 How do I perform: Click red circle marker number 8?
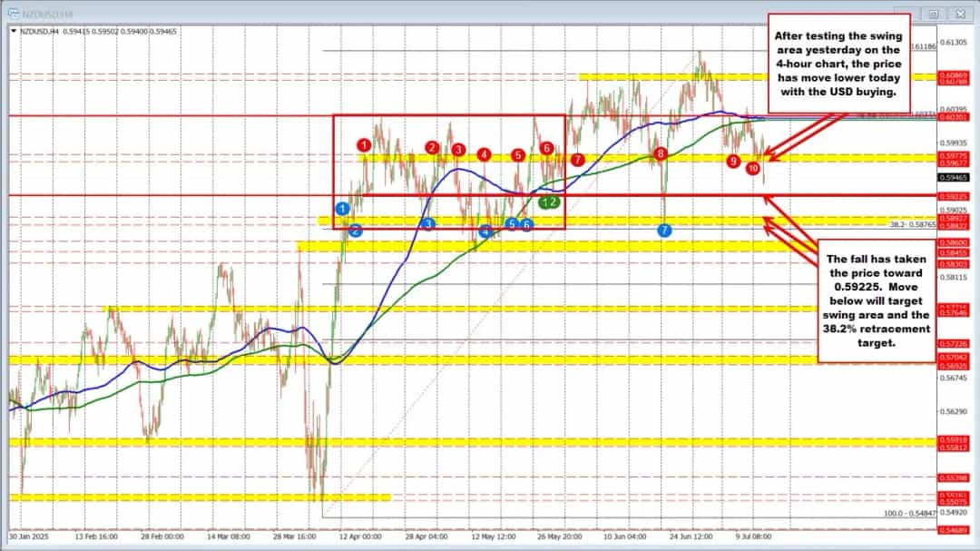click(x=661, y=154)
